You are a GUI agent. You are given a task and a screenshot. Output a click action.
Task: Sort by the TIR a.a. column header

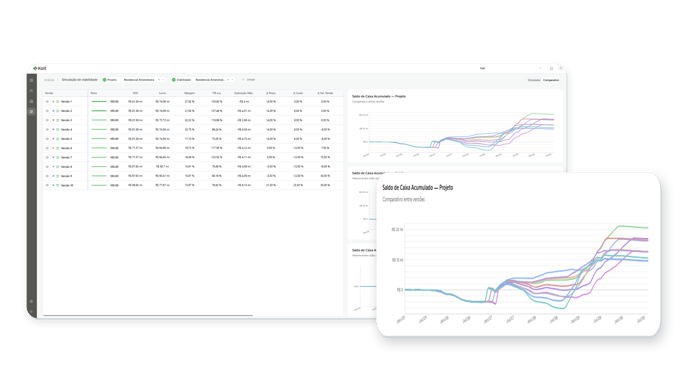point(216,93)
